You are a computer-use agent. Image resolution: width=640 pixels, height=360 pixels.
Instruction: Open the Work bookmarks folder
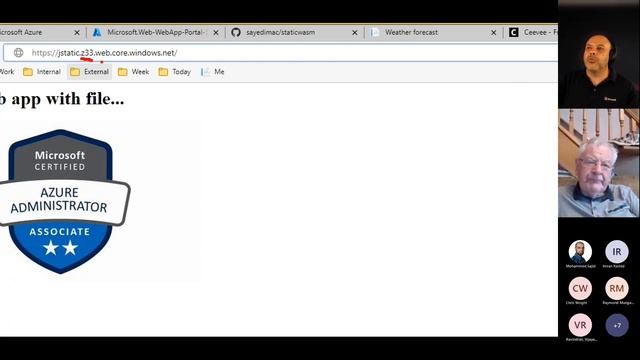coord(7,72)
